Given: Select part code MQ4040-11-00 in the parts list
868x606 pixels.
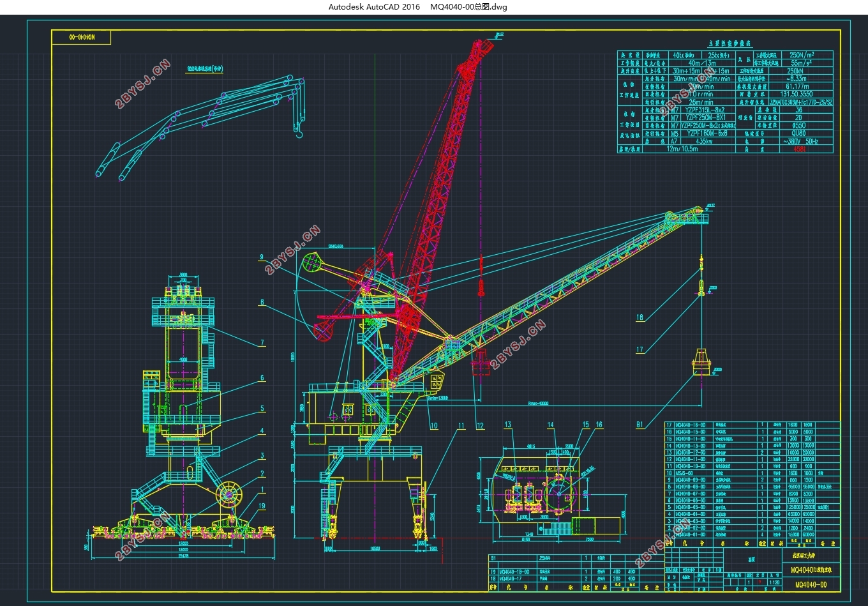Looking at the screenshot, I should tap(690, 460).
